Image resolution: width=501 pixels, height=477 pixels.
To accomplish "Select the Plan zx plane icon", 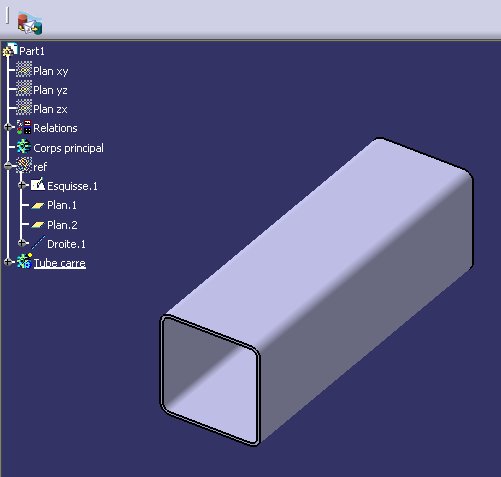I will point(24,108).
